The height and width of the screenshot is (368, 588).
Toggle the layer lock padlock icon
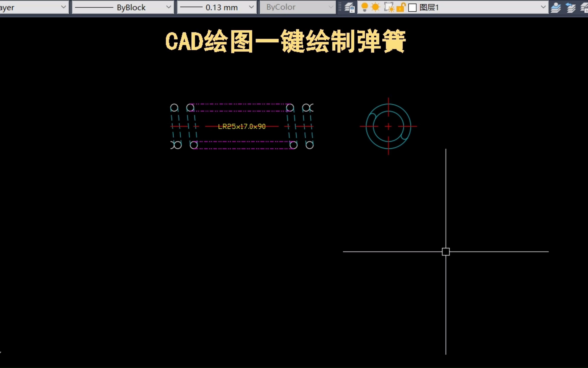pyautogui.click(x=401, y=7)
